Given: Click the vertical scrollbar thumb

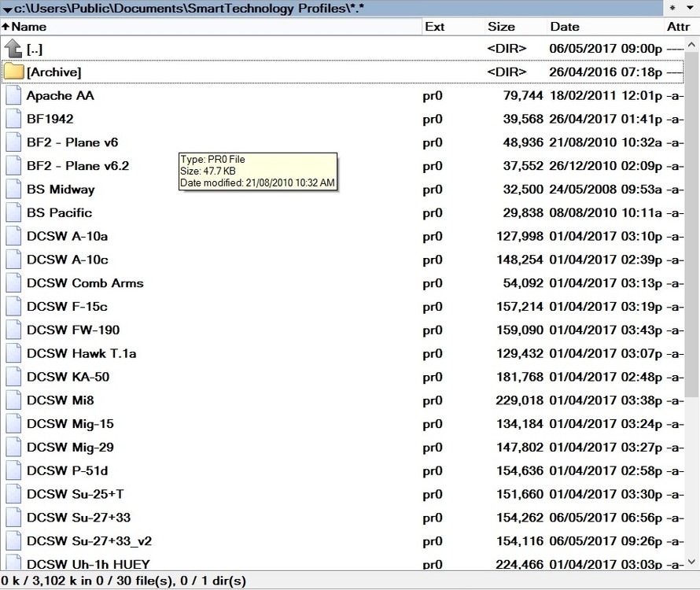Looking at the screenshot, I should coord(691,224).
